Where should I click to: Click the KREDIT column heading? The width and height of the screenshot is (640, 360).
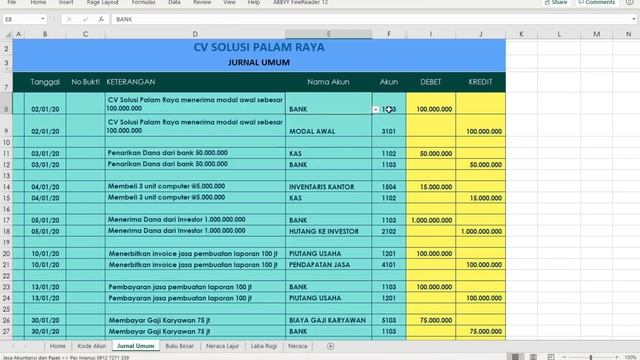point(480,82)
